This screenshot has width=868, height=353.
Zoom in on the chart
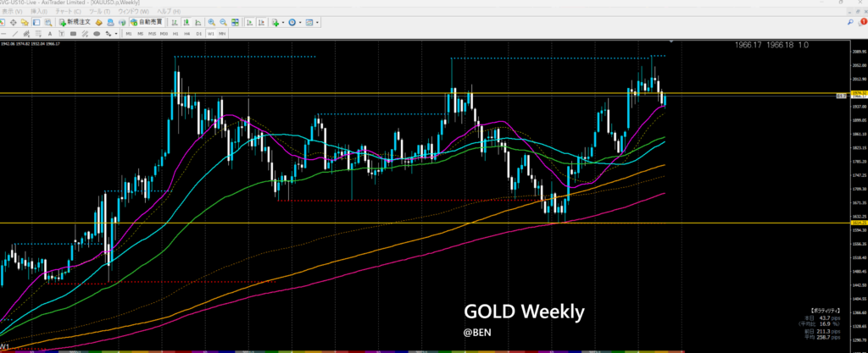click(211, 22)
